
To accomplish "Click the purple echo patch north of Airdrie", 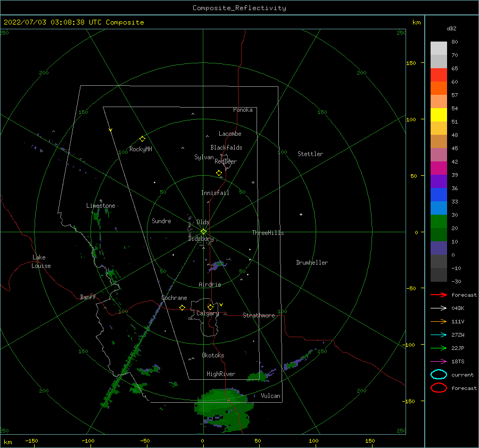I will [x=218, y=265].
